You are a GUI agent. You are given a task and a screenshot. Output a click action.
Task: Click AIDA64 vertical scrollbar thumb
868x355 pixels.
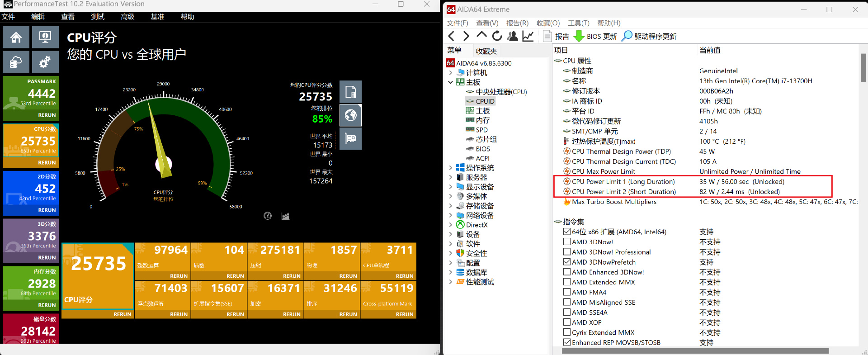coord(863,67)
